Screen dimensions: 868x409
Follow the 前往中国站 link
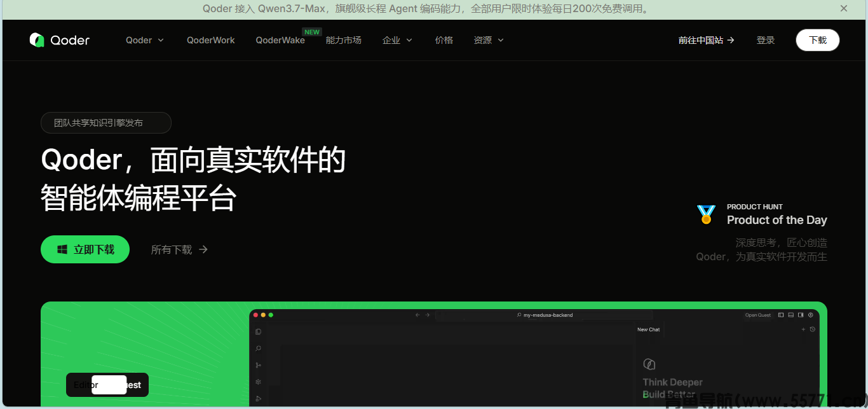pyautogui.click(x=706, y=40)
